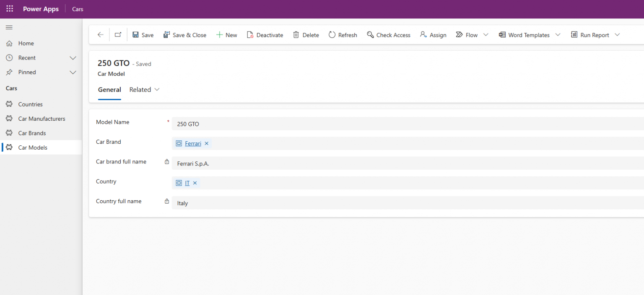
Task: Click the Assign icon in the command bar
Action: tap(423, 35)
